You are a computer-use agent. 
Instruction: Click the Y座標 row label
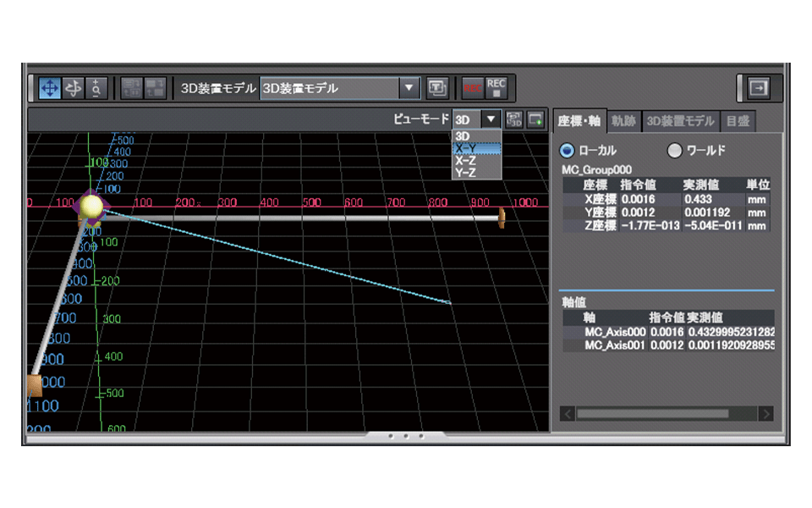tap(601, 213)
